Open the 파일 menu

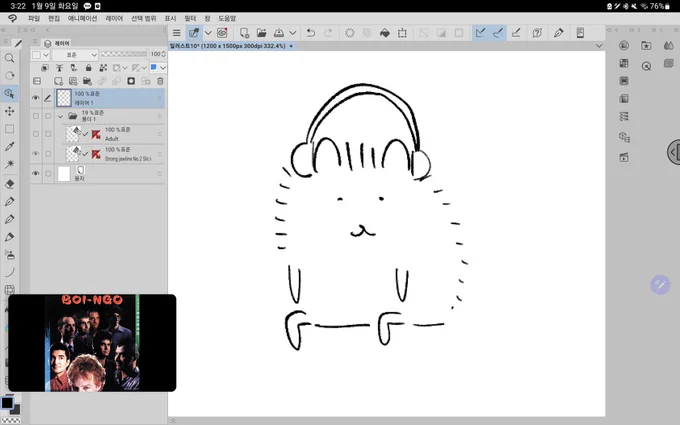click(x=34, y=19)
